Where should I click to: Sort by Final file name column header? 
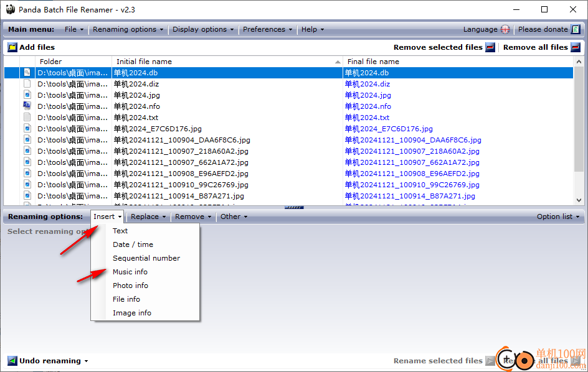click(x=458, y=62)
